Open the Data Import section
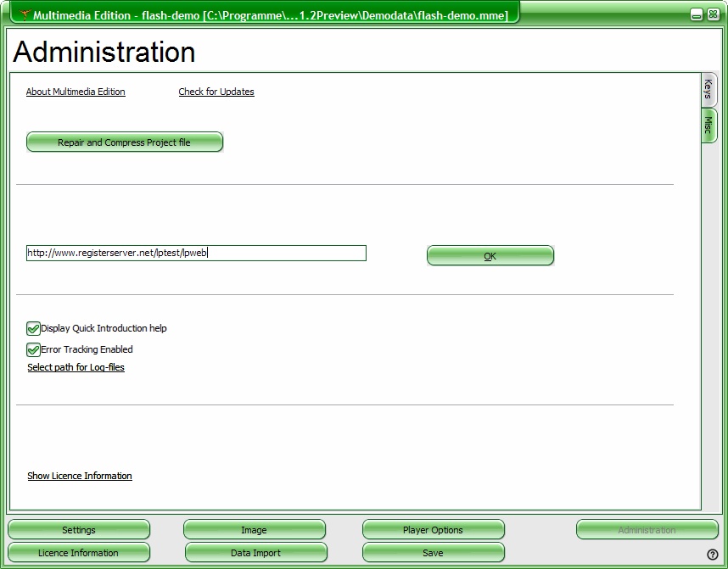728x569 pixels. pyautogui.click(x=255, y=553)
